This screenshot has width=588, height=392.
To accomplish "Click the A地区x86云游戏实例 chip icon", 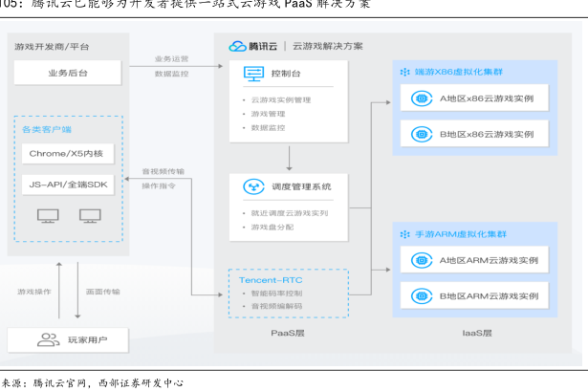I will [x=419, y=98].
